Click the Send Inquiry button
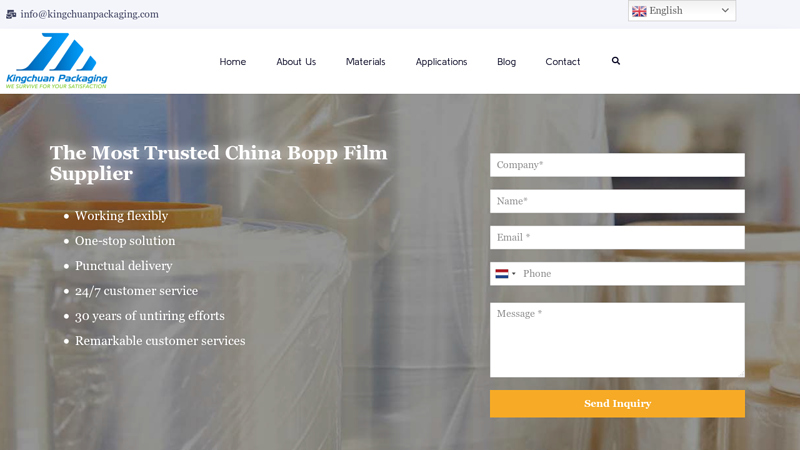 617,404
